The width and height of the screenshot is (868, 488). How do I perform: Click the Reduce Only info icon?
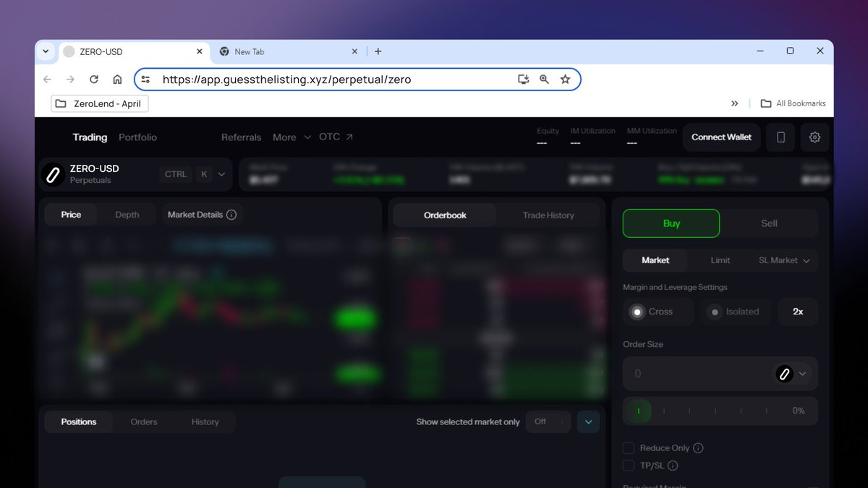tap(698, 448)
